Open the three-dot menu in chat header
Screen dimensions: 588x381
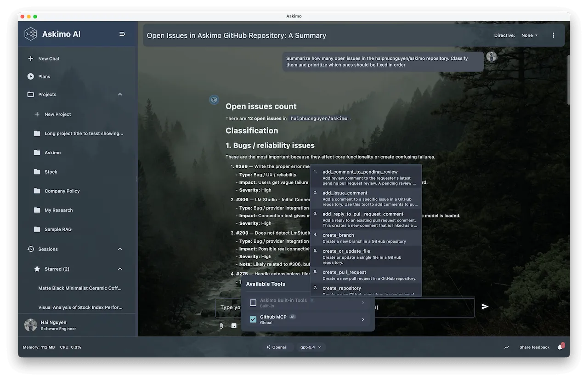pyautogui.click(x=553, y=35)
